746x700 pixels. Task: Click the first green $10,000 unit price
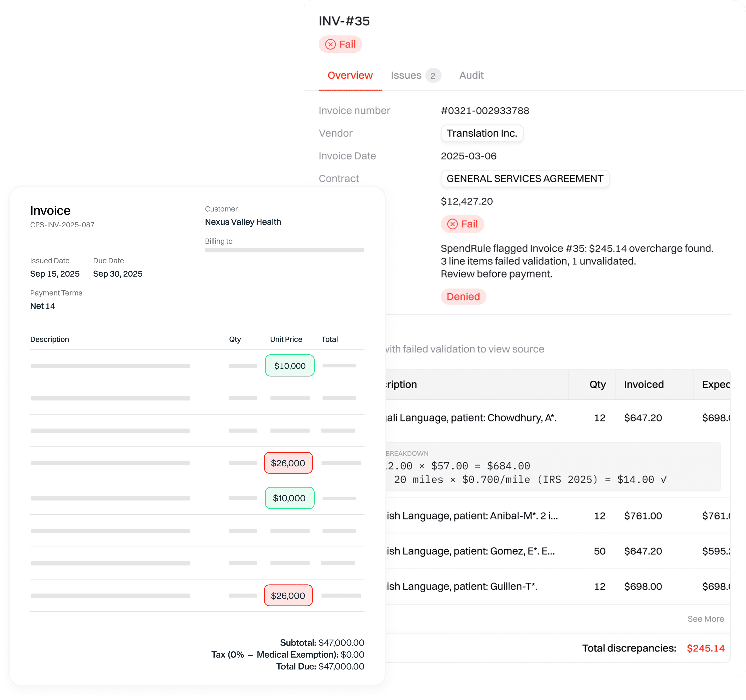click(x=290, y=366)
